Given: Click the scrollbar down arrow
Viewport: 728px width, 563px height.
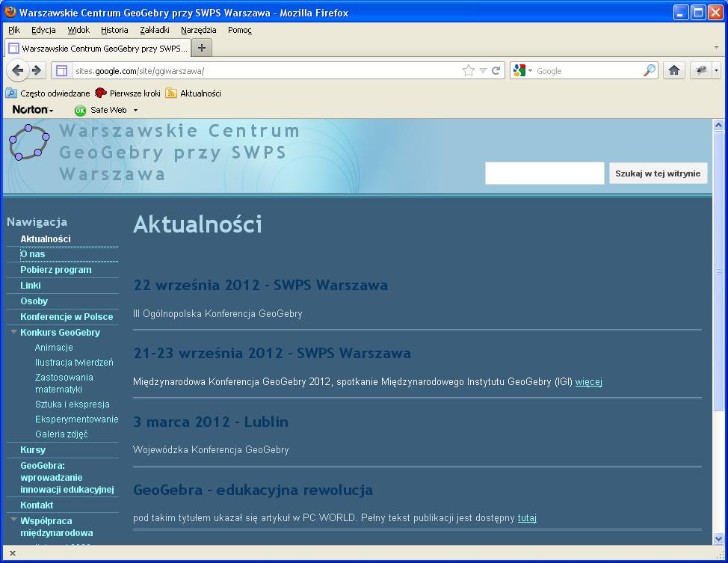Looking at the screenshot, I should [x=718, y=539].
